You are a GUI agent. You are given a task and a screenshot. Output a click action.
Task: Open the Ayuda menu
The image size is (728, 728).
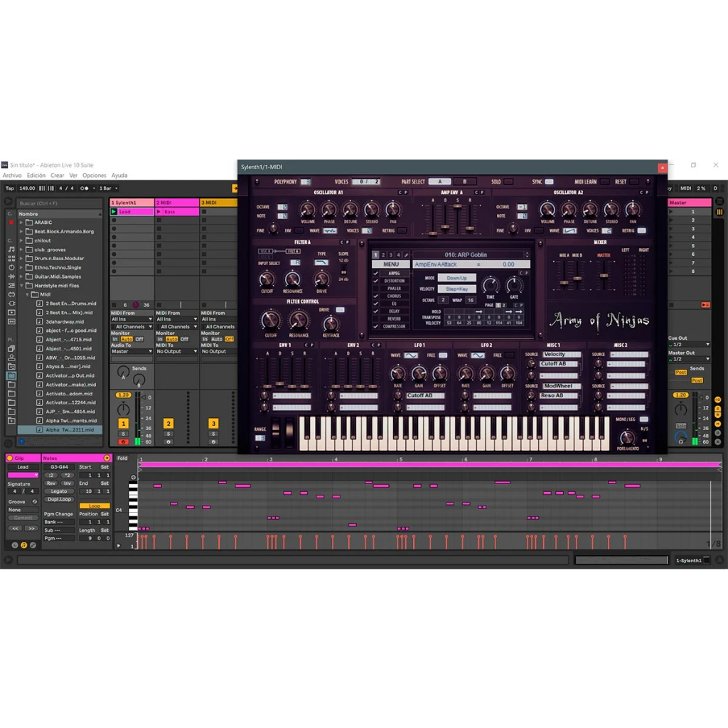[x=119, y=176]
